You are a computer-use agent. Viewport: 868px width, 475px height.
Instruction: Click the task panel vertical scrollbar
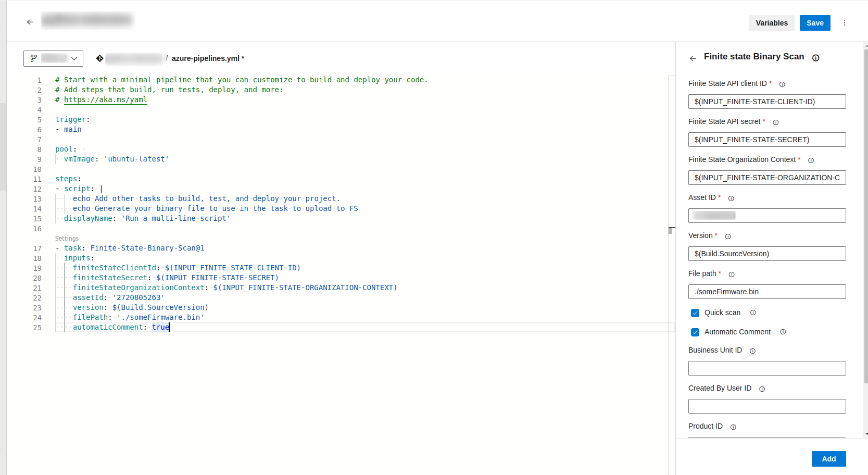(865, 216)
